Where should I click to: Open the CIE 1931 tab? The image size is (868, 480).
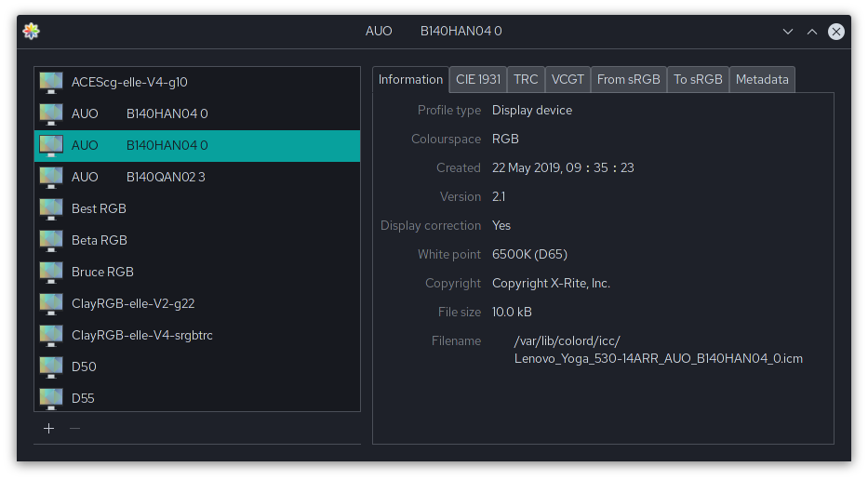point(478,80)
